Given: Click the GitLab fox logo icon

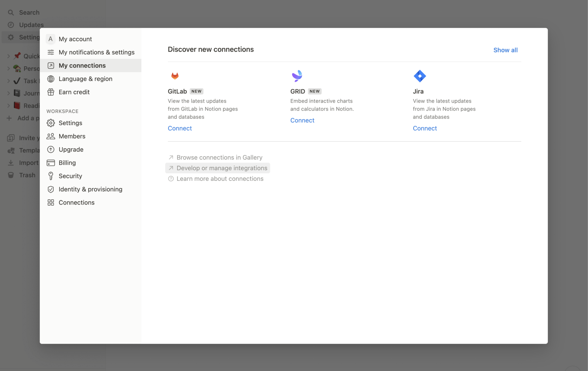Looking at the screenshot, I should 175,76.
